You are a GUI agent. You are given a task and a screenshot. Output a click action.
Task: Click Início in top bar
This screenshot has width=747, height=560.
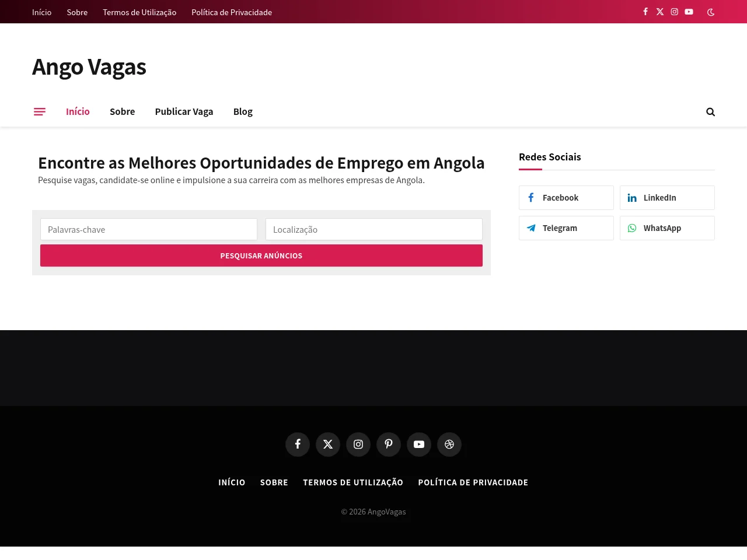coord(41,12)
